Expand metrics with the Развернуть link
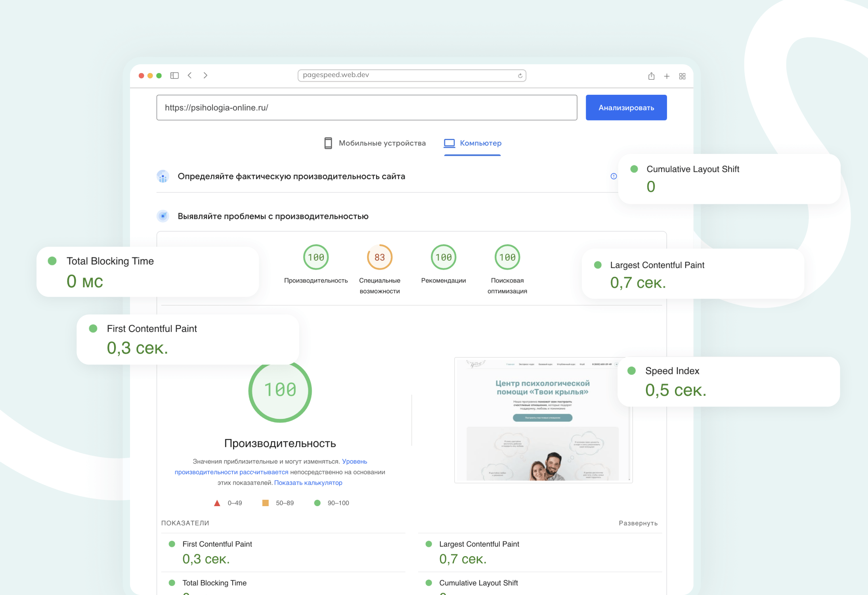Image resolution: width=868 pixels, height=595 pixels. point(638,523)
